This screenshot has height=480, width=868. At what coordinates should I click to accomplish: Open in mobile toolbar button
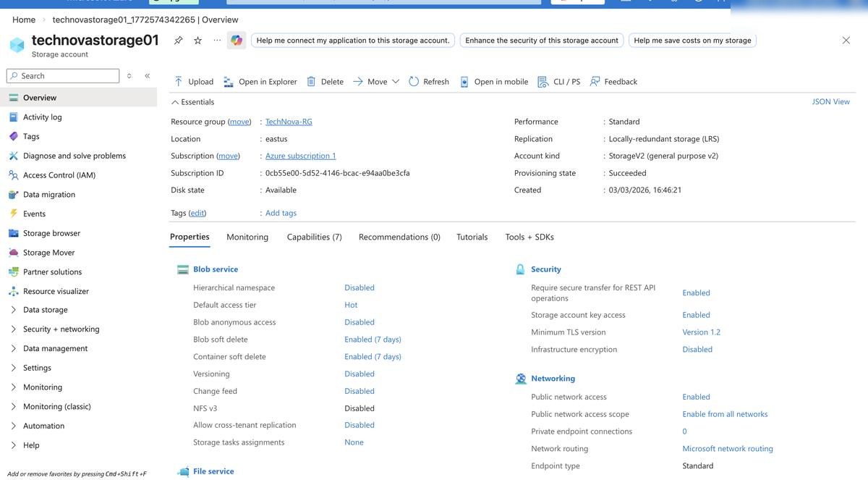pos(494,82)
